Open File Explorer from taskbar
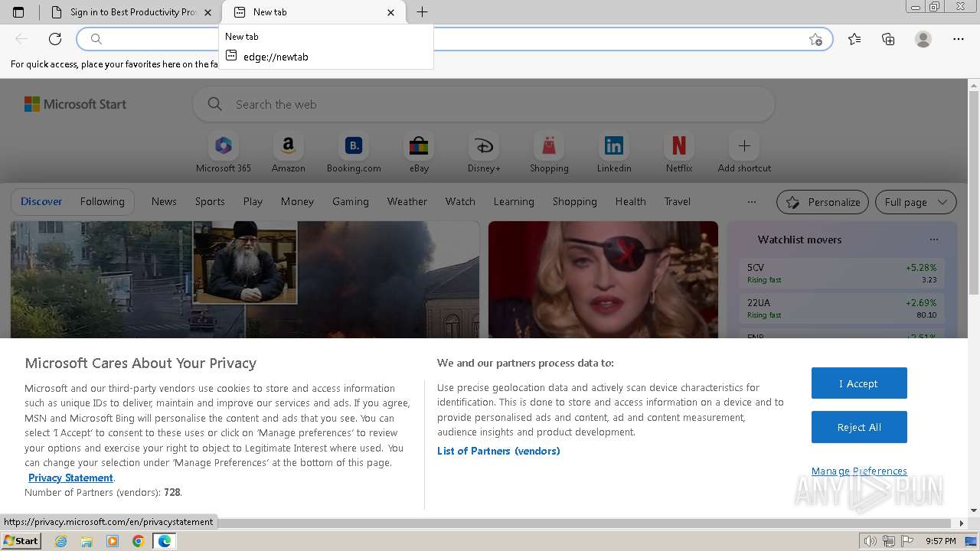The width and height of the screenshot is (980, 551). pos(87,541)
